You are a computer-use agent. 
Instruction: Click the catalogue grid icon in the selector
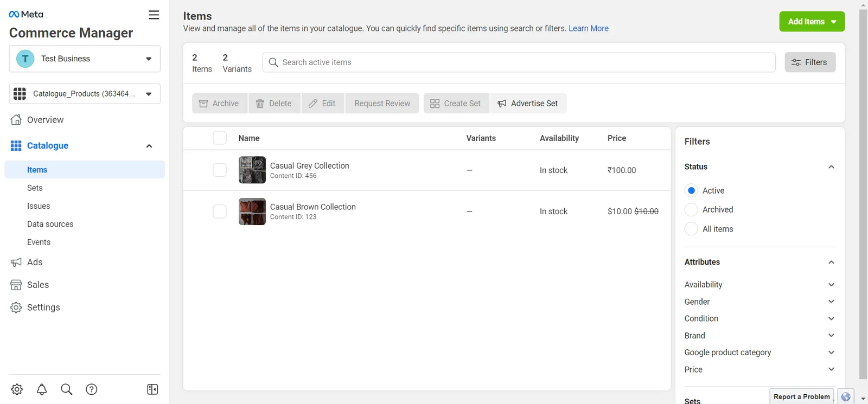(x=20, y=94)
